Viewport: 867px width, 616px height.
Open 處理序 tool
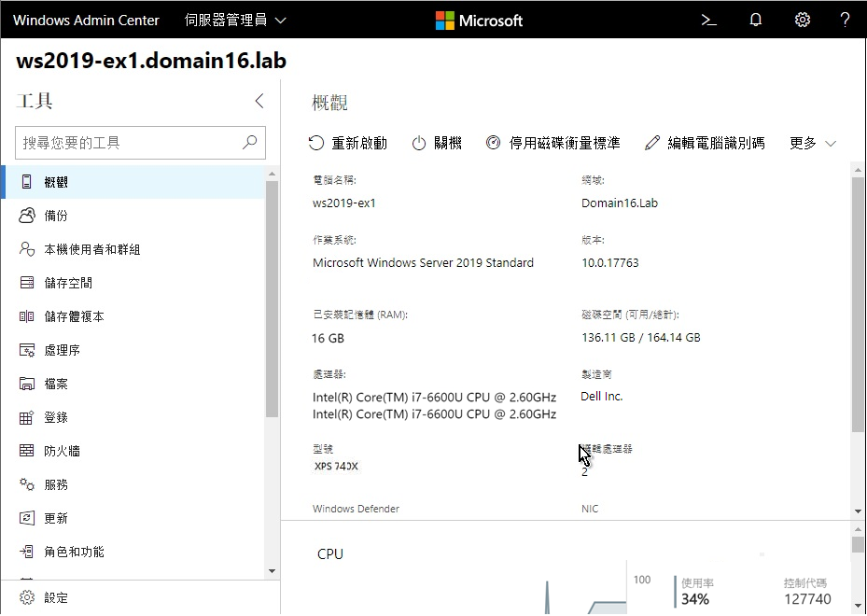point(133,350)
